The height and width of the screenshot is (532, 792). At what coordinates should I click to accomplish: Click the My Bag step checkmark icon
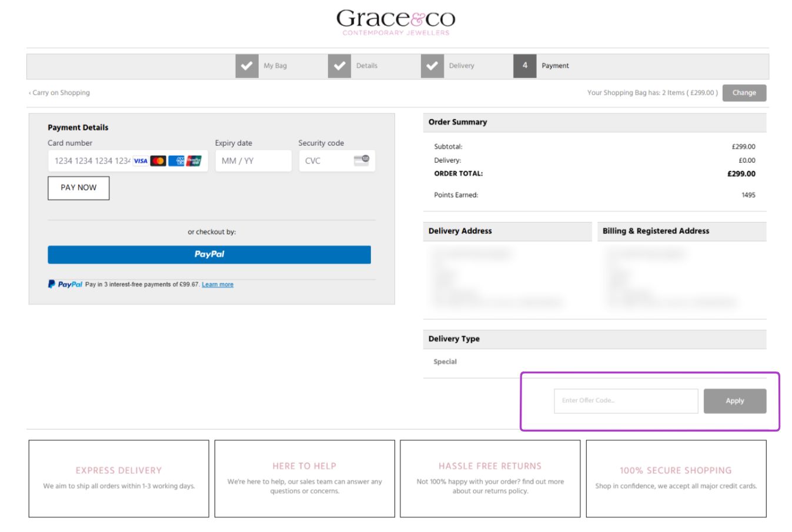[x=247, y=66]
